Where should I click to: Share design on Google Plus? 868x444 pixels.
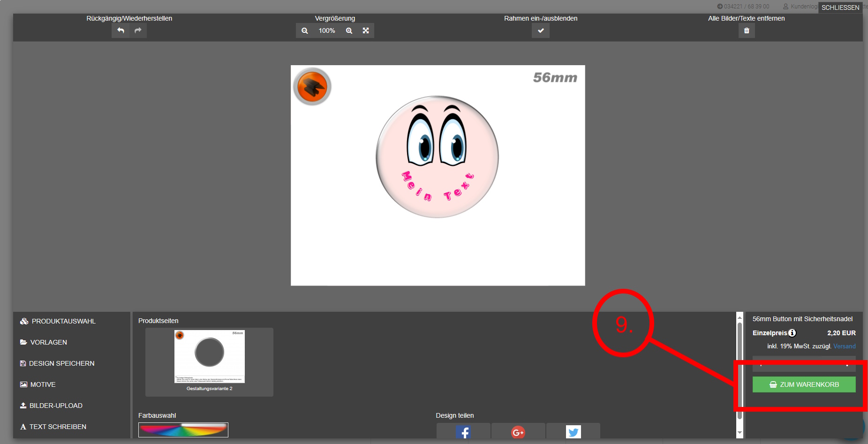click(x=518, y=432)
